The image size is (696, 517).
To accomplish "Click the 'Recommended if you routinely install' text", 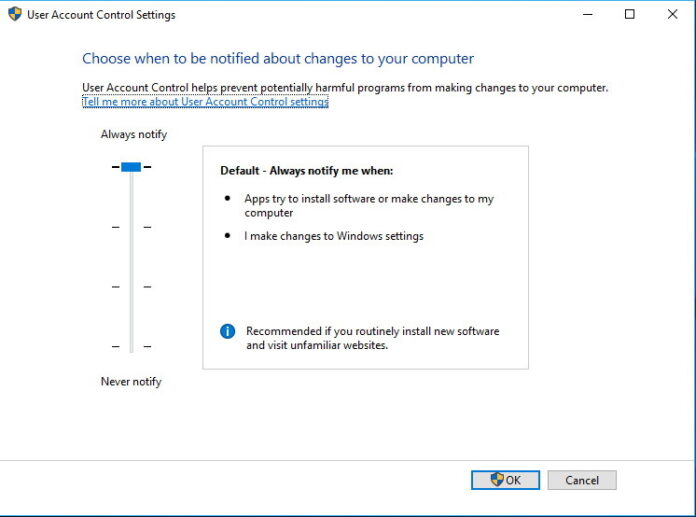I will (372, 338).
